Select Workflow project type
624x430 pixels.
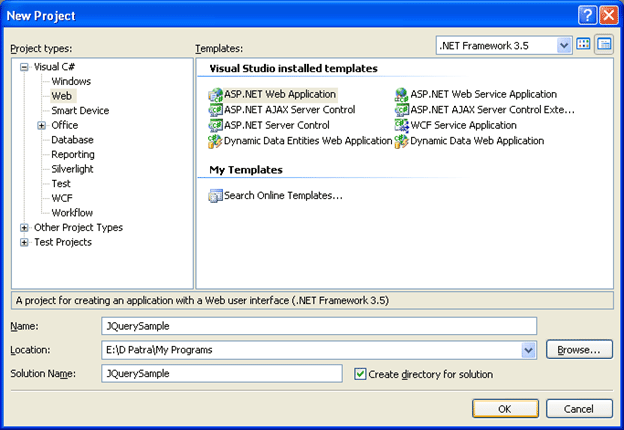tap(72, 213)
